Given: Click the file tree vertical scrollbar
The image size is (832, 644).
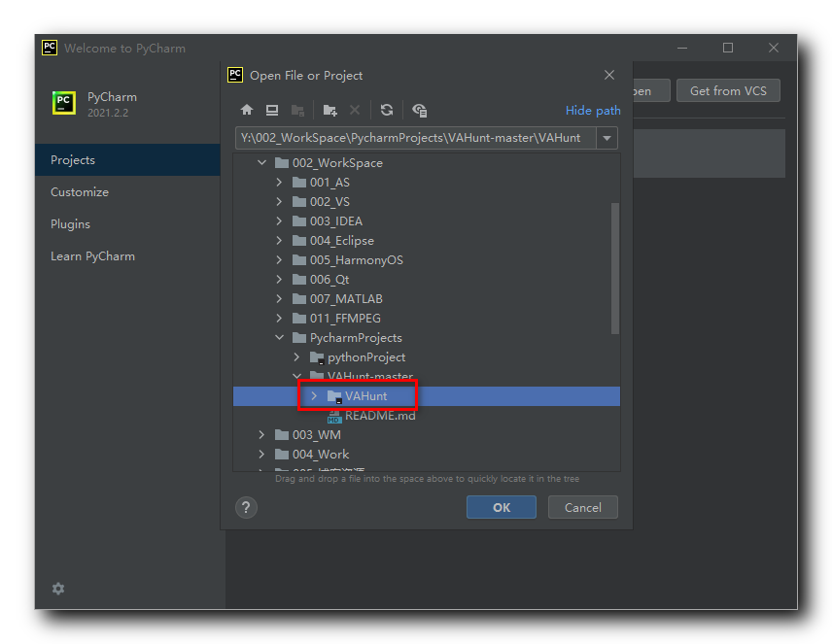Looking at the screenshot, I should coord(615,268).
